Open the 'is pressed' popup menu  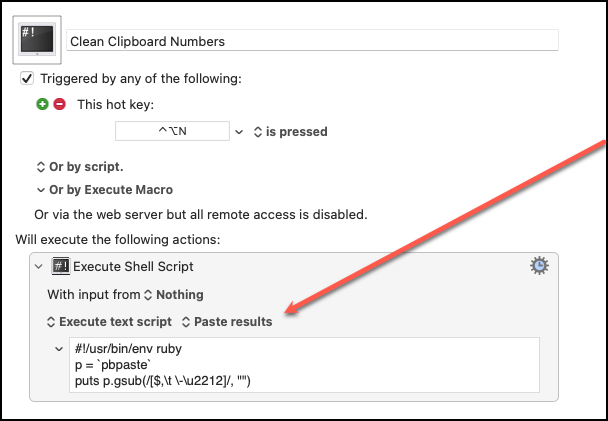point(290,131)
